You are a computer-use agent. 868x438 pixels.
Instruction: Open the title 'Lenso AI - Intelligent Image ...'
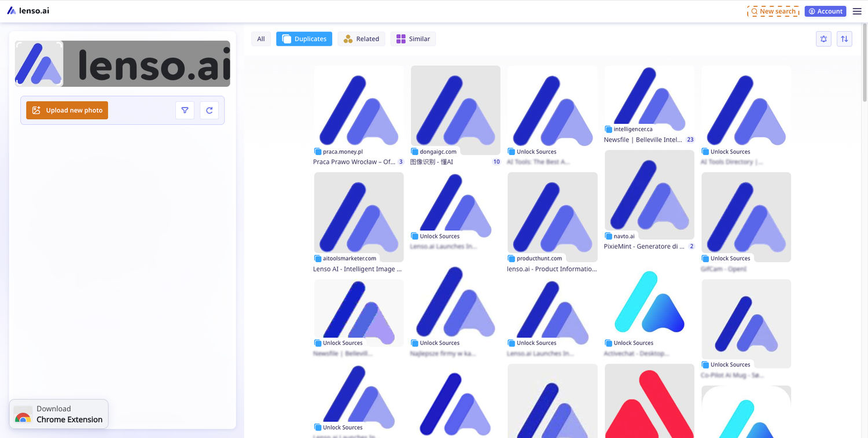click(357, 268)
